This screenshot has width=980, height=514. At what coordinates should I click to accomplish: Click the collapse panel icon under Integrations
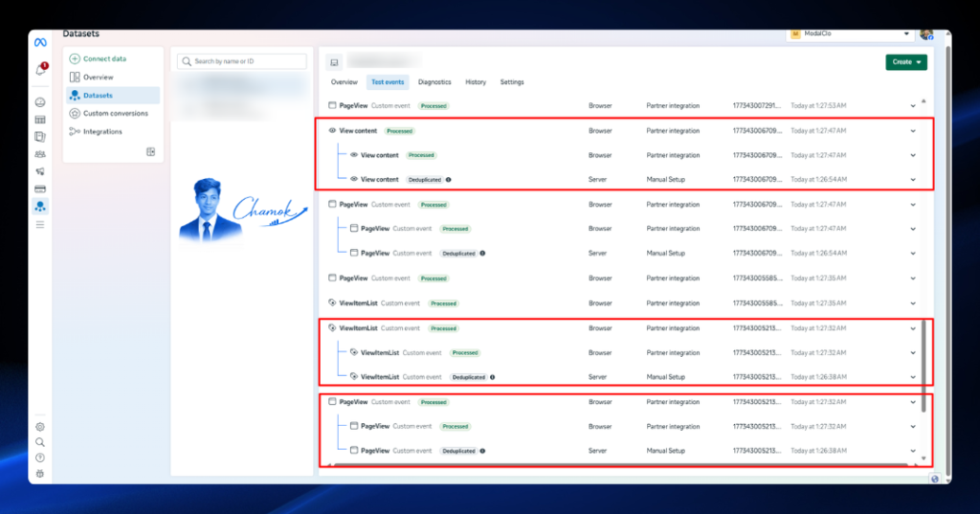150,152
